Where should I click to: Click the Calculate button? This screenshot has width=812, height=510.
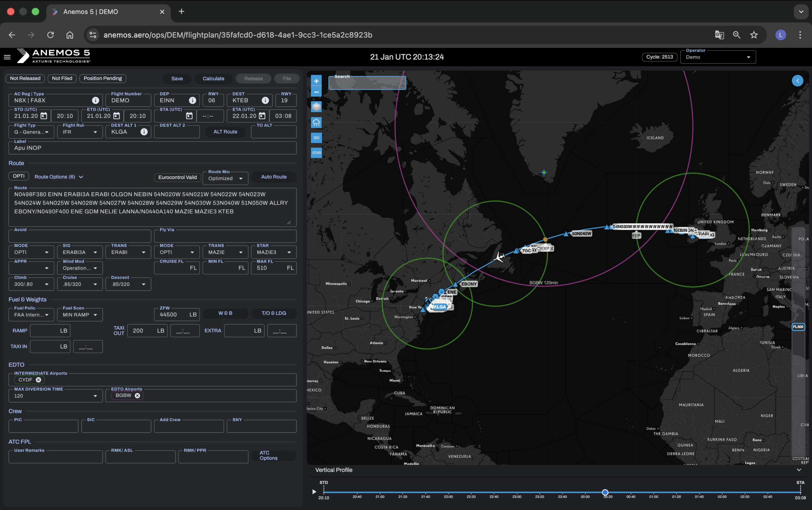pos(213,79)
